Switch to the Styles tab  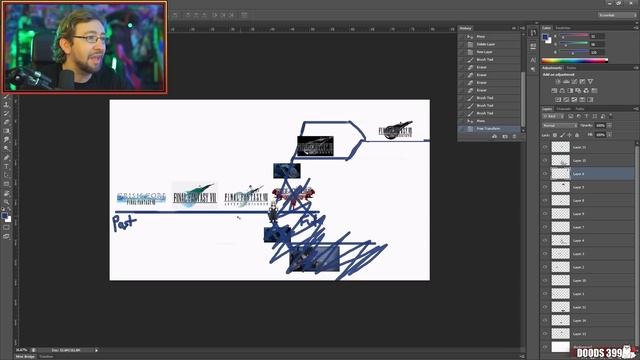tap(571, 68)
